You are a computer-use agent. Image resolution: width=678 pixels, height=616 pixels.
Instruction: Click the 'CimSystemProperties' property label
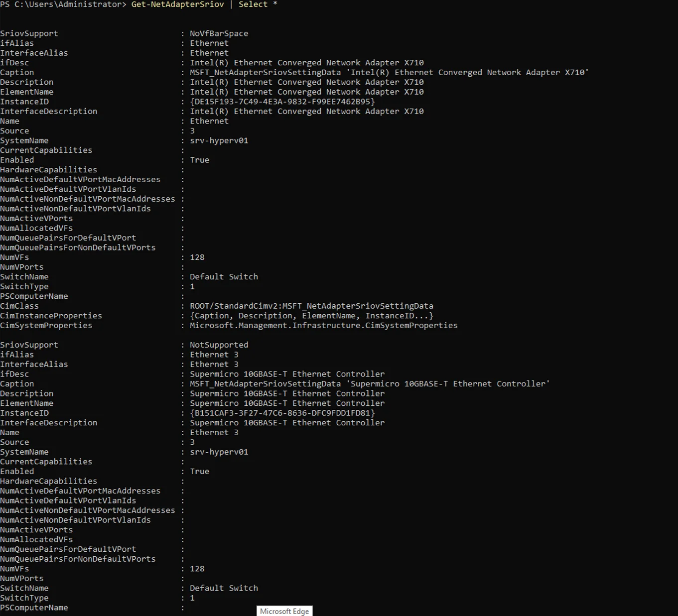pyautogui.click(x=46, y=325)
